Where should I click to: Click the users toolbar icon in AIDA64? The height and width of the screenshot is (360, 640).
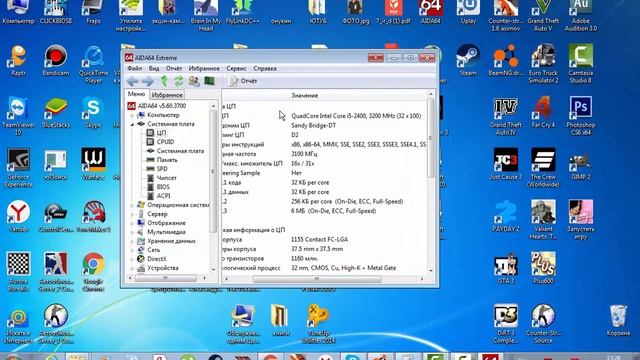click(x=194, y=81)
